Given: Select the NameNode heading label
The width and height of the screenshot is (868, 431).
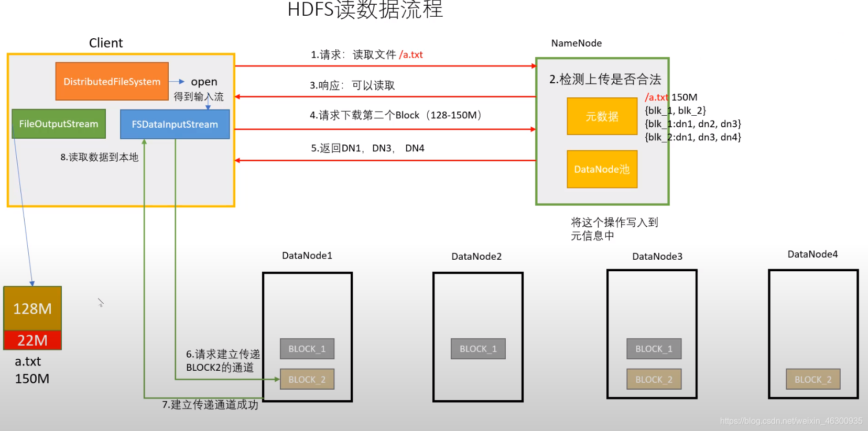Looking at the screenshot, I should tap(577, 43).
